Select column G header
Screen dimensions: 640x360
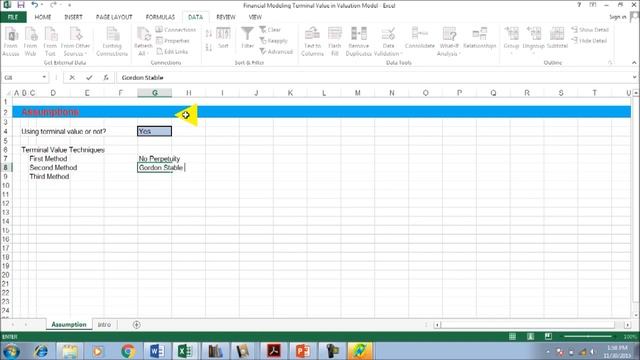point(155,93)
